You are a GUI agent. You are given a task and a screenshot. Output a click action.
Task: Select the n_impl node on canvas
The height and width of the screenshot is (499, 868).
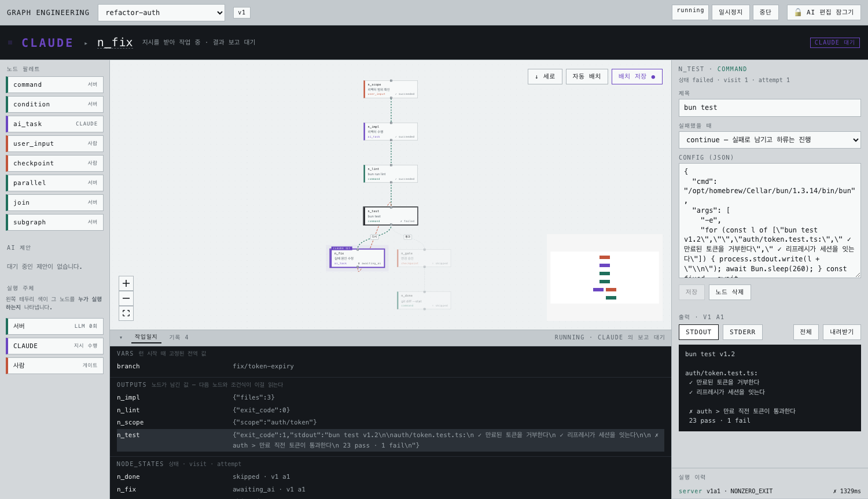[391, 132]
